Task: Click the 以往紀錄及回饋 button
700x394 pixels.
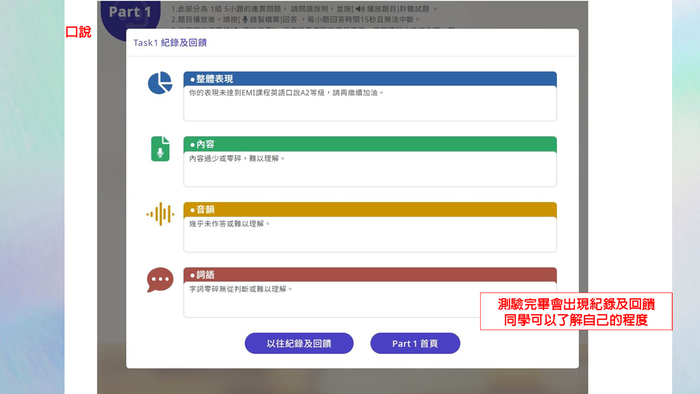Action: 299,343
